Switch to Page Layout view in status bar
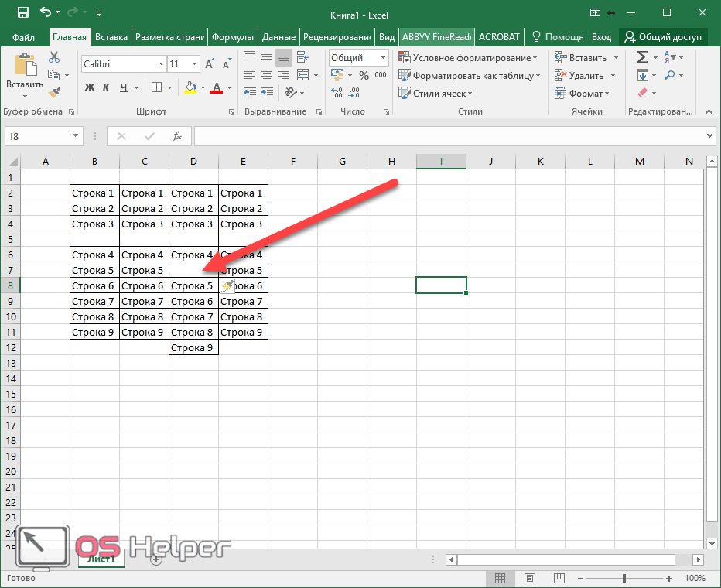 [x=529, y=578]
